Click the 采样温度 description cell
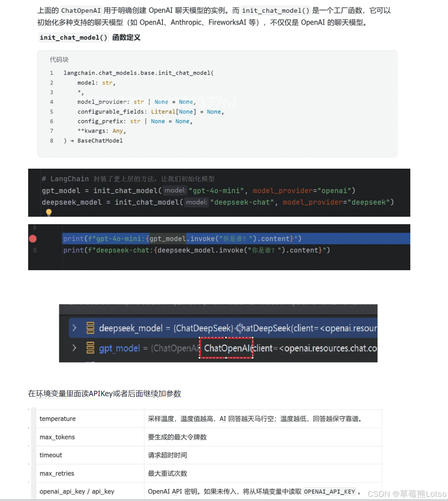The image size is (448, 501). coord(263,419)
